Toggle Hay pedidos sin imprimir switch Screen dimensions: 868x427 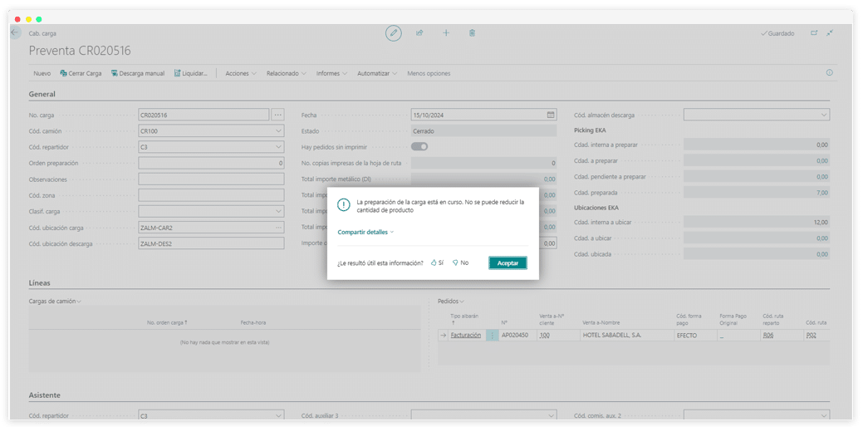coord(419,147)
